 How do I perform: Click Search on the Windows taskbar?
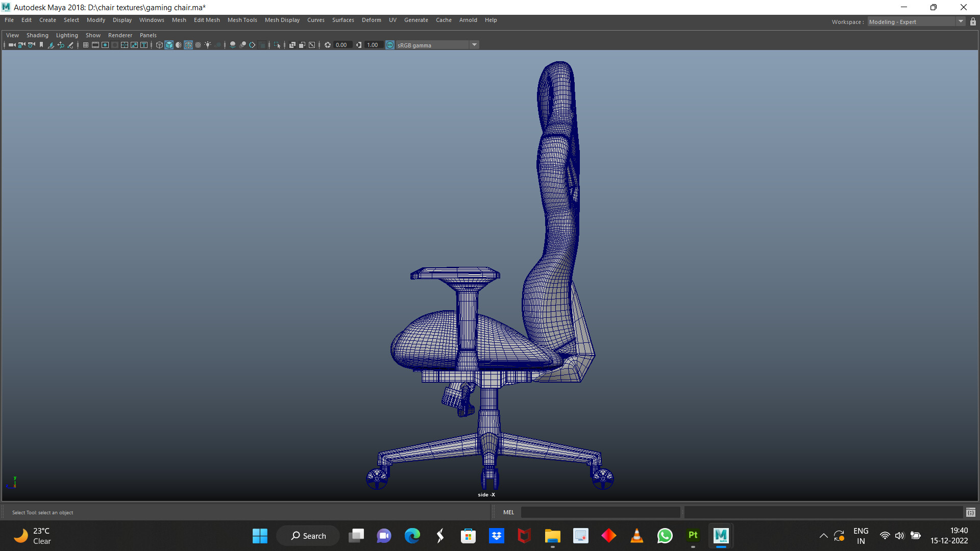tap(308, 536)
